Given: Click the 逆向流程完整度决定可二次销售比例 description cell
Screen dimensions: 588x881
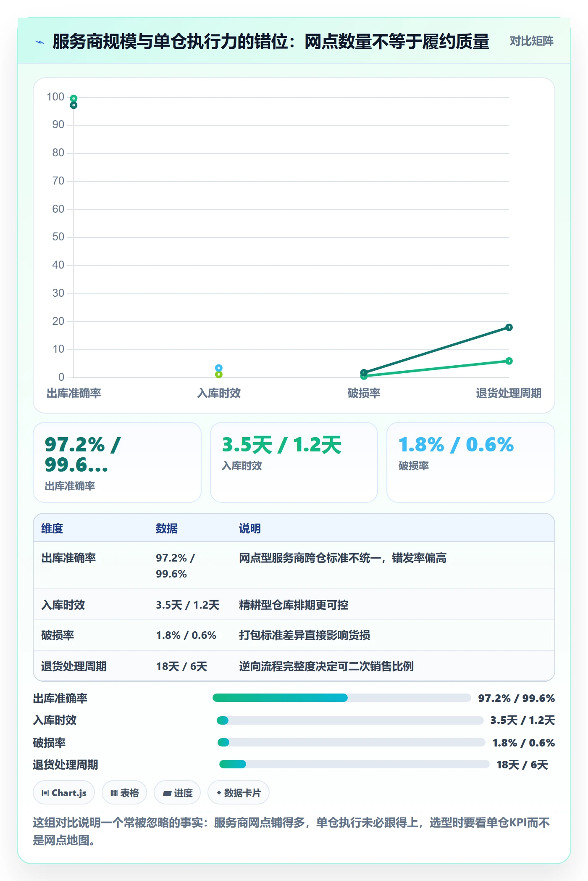Looking at the screenshot, I should click(x=326, y=666).
